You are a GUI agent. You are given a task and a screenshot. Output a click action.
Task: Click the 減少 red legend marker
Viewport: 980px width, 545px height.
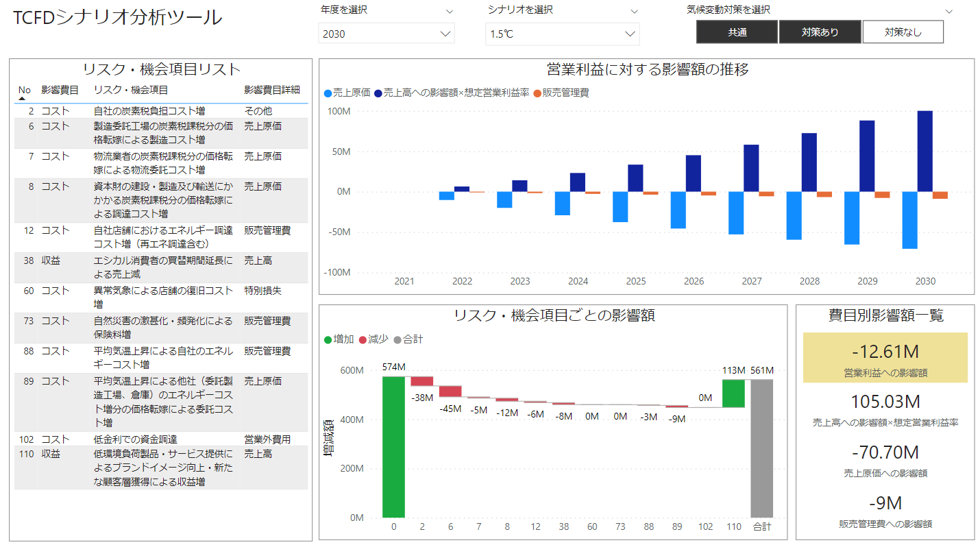click(x=363, y=339)
